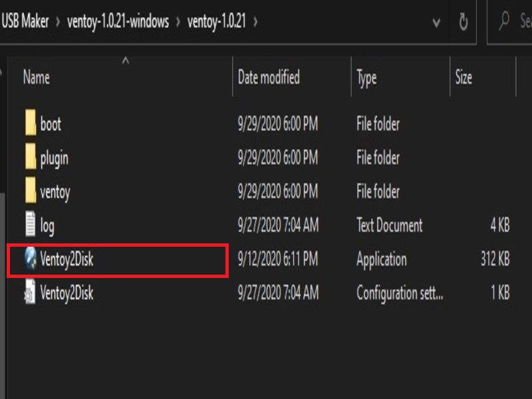
Task: Sort files by Name column
Action: point(37,77)
